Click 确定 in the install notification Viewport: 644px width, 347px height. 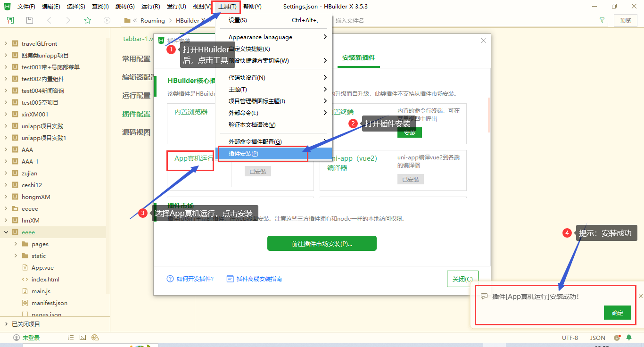pyautogui.click(x=617, y=313)
